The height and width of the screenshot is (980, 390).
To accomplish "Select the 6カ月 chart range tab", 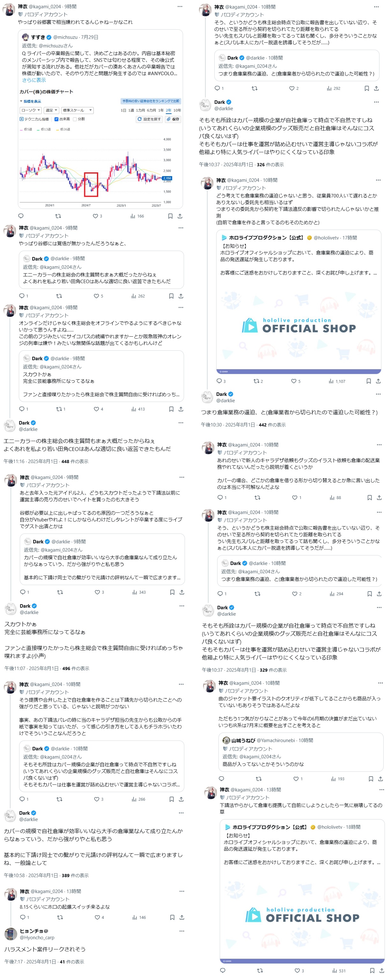I will [x=151, y=110].
